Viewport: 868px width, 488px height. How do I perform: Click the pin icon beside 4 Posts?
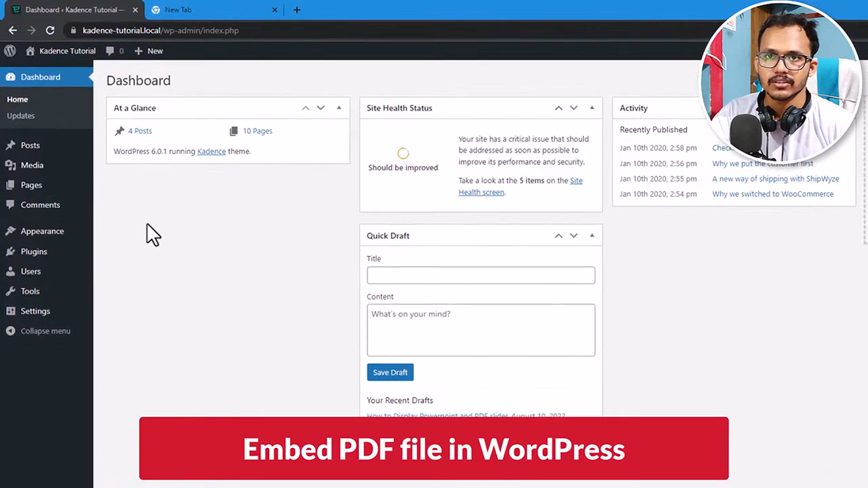(119, 131)
